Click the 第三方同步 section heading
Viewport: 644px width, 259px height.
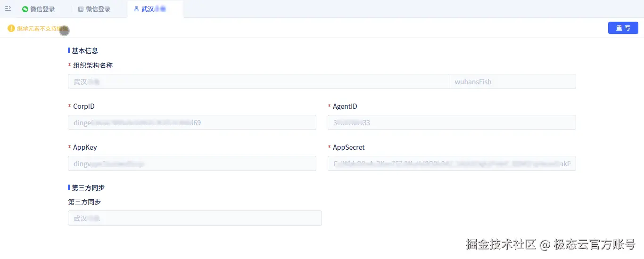click(88, 187)
